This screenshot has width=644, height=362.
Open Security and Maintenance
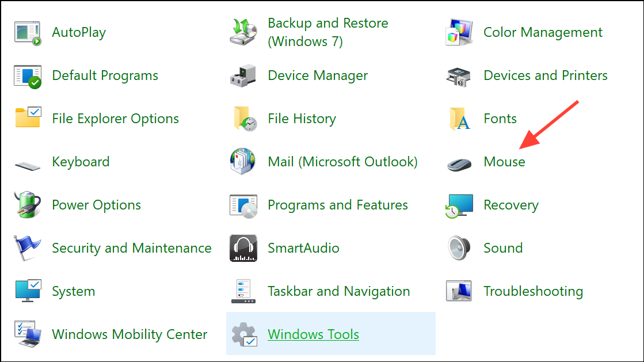pyautogui.click(x=131, y=248)
